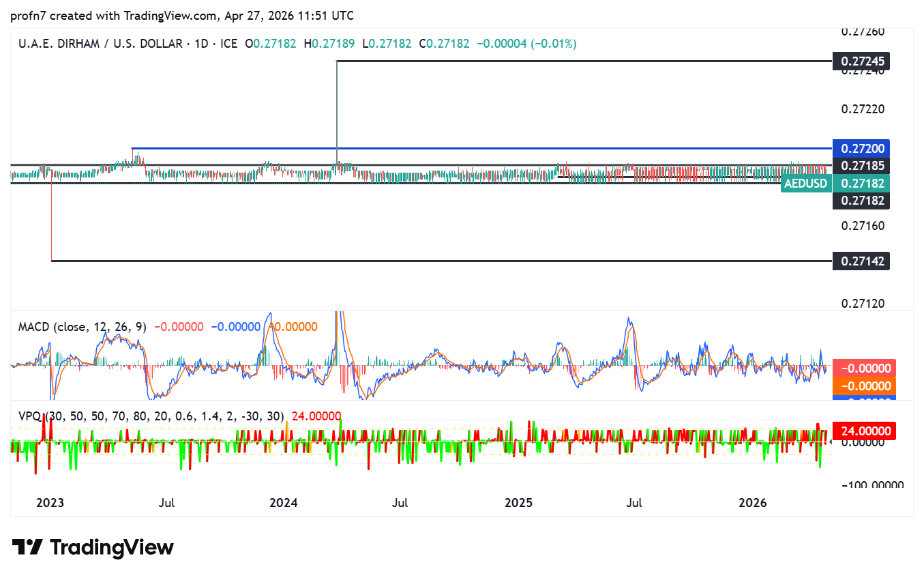The image size is (924, 578).
Task: Click the high value H0.27189 in legend
Action: coord(329,44)
